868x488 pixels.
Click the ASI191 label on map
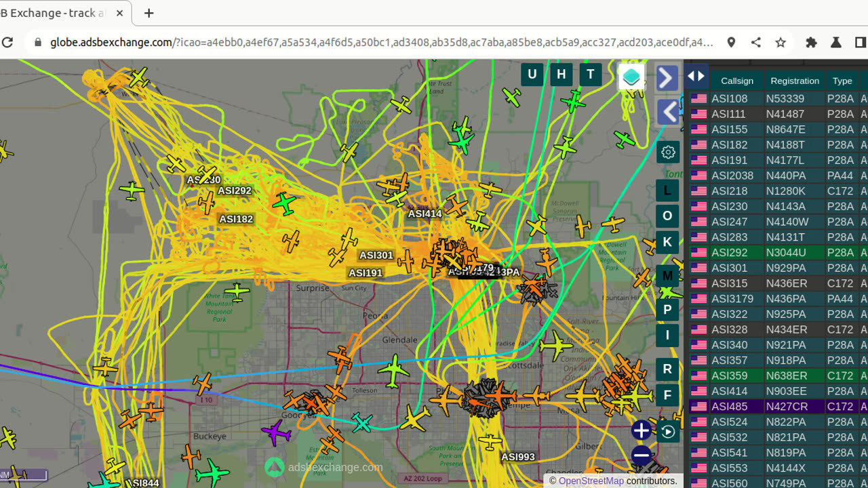click(x=366, y=273)
